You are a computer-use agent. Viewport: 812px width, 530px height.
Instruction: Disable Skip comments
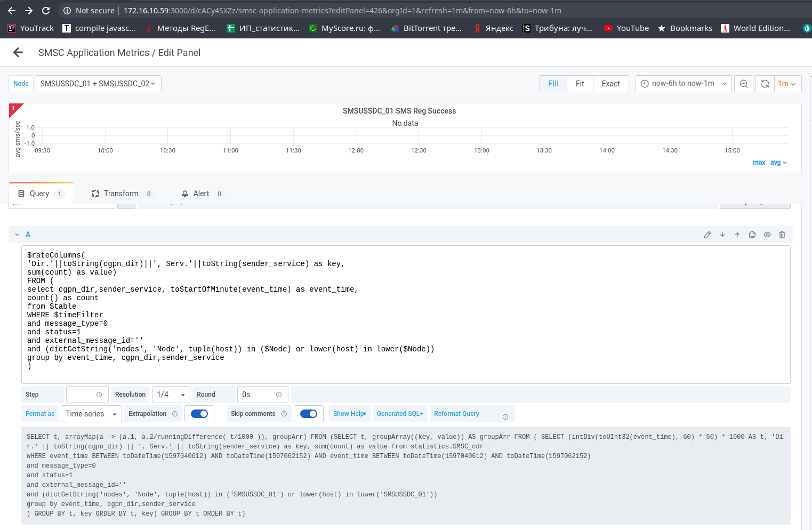pyautogui.click(x=309, y=413)
